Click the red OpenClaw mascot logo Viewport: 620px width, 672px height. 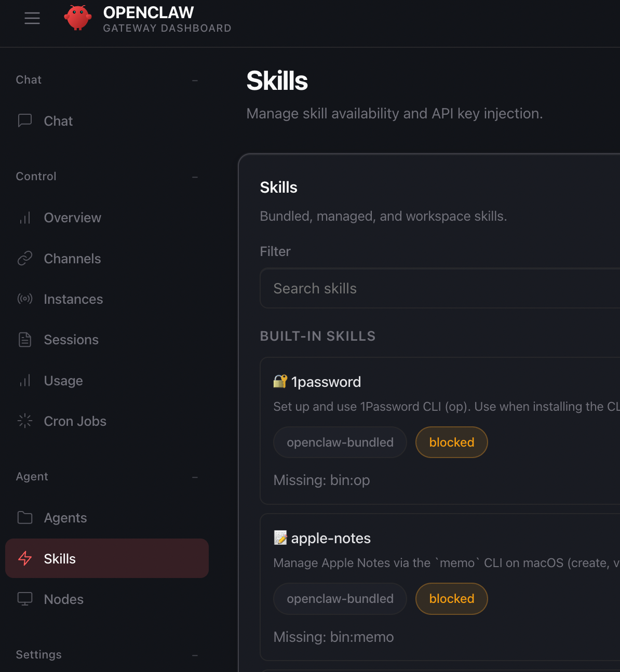(77, 18)
